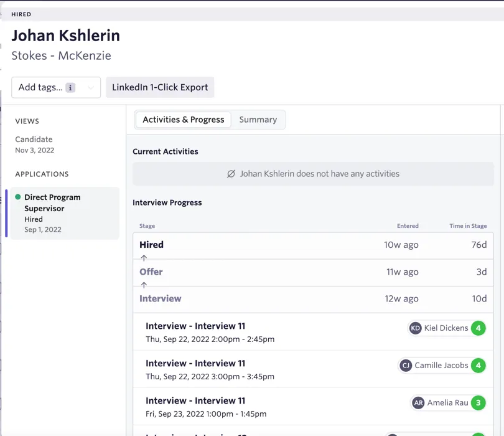This screenshot has width=504, height=436.
Task: Click the 10w ago entered value
Action: 401,245
